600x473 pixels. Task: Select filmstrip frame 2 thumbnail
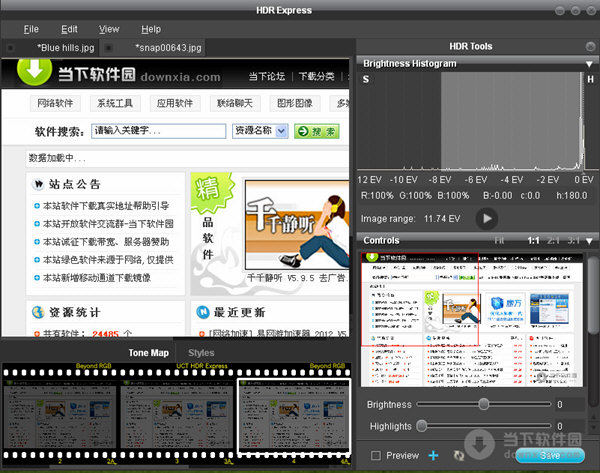(x=59, y=414)
